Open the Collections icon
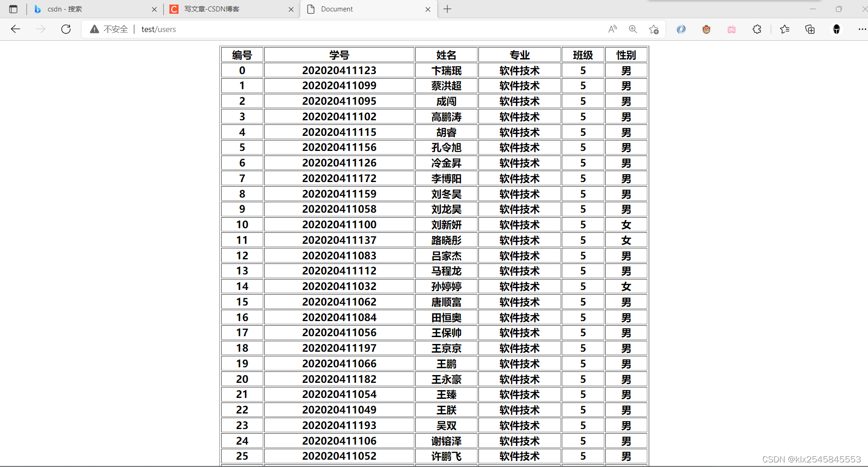Image resolution: width=868 pixels, height=467 pixels. (x=810, y=29)
